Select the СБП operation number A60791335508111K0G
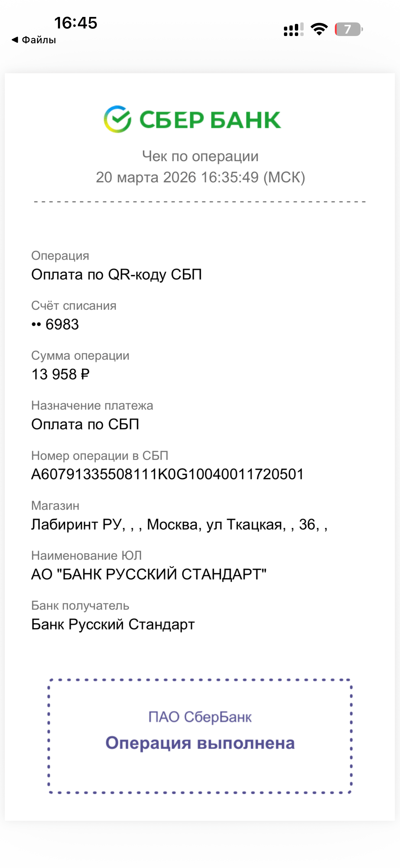400x868 pixels. (167, 475)
